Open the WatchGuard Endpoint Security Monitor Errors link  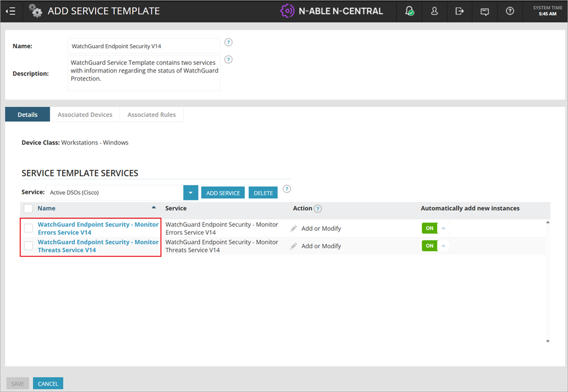(98, 228)
